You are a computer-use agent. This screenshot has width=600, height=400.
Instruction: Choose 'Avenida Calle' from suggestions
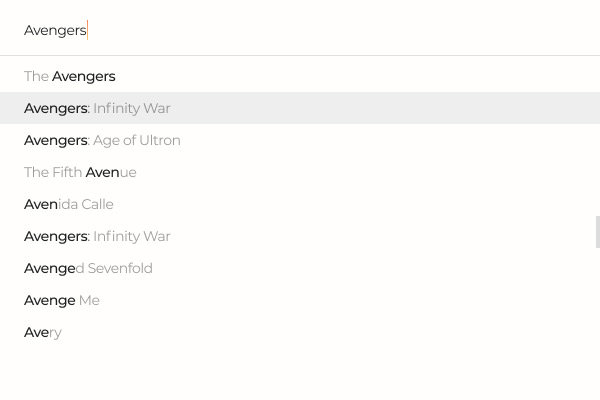pos(68,204)
